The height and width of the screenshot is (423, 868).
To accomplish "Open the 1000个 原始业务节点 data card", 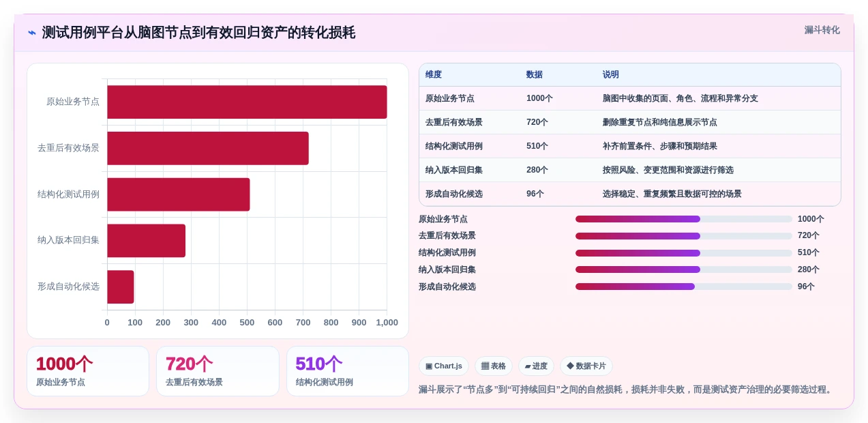I will 88,371.
